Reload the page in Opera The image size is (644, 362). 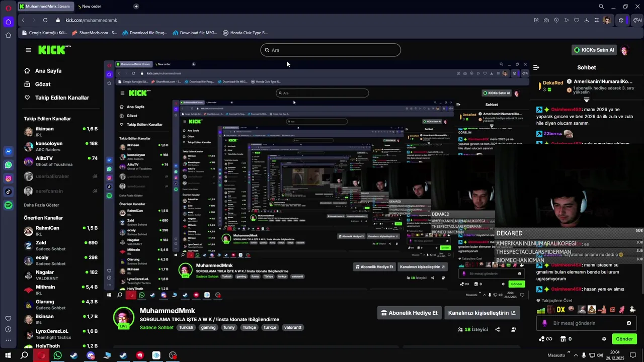click(45, 20)
